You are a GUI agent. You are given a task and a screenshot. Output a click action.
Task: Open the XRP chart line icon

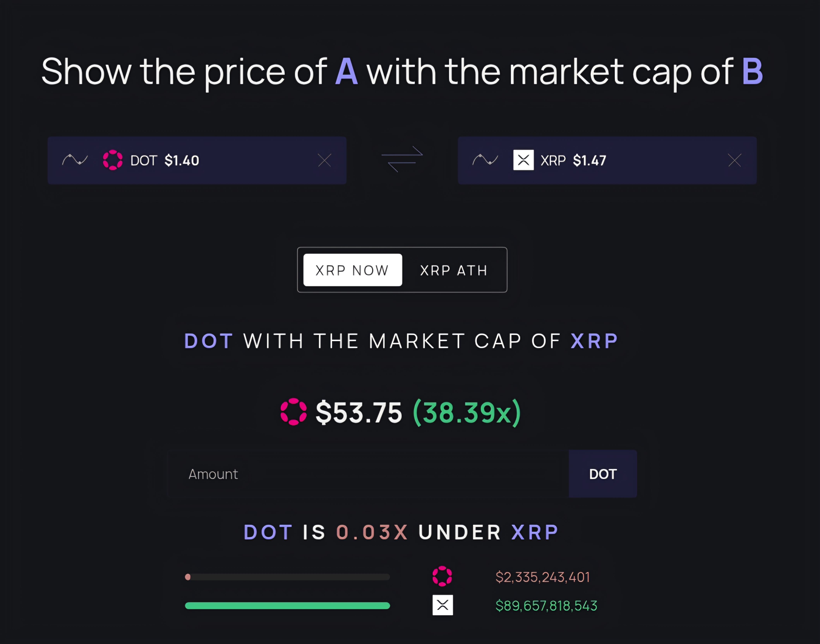[485, 160]
